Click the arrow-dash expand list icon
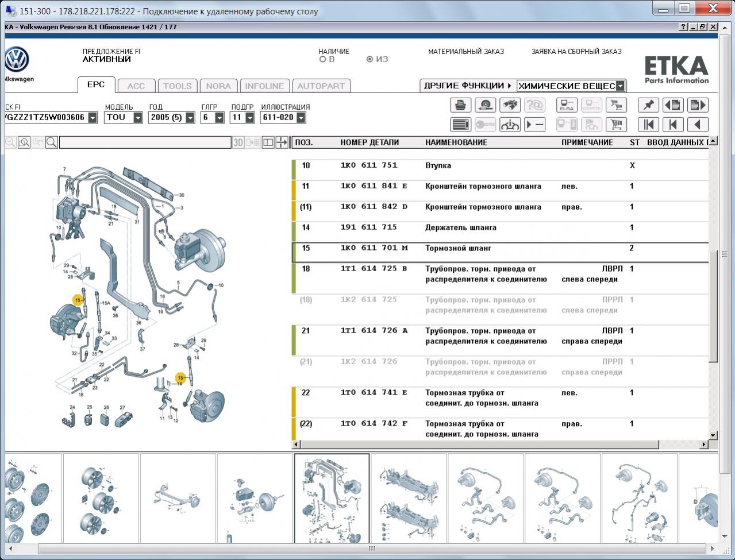The height and width of the screenshot is (560, 735). pos(534,124)
